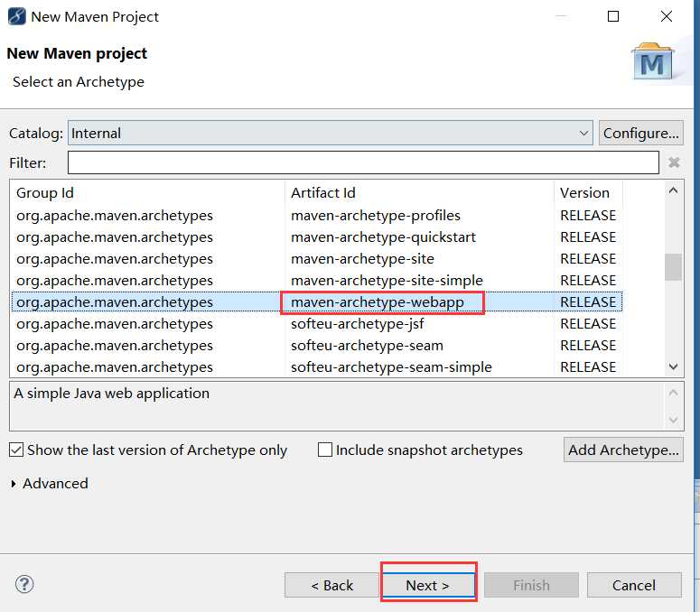Clear the filter with the X icon

[674, 162]
